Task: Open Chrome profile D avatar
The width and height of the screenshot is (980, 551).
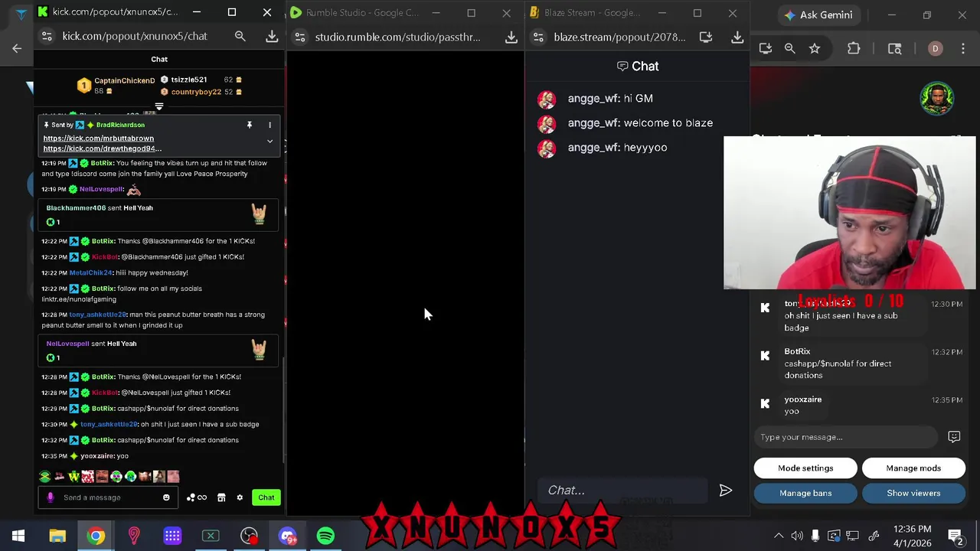Action: coord(935,48)
